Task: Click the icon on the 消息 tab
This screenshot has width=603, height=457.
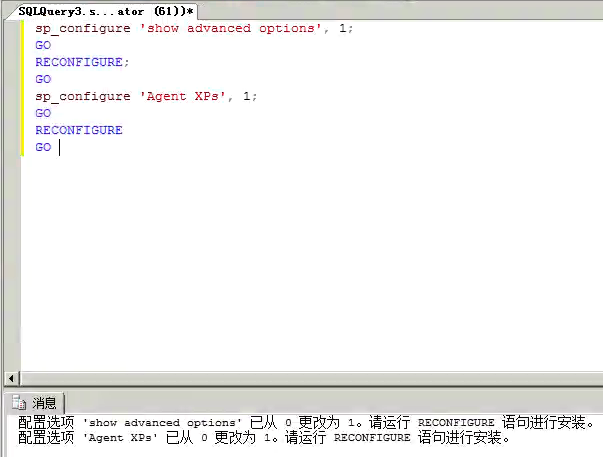Action: point(17,403)
